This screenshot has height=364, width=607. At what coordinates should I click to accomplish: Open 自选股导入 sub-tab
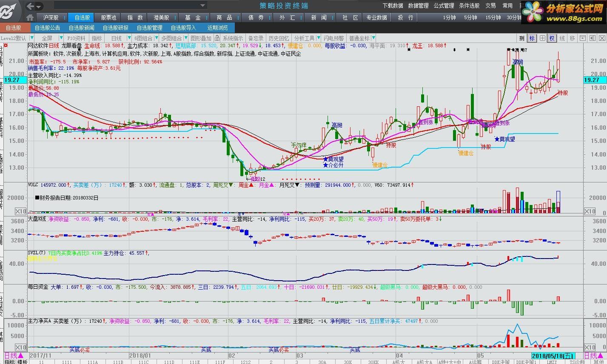point(183,28)
